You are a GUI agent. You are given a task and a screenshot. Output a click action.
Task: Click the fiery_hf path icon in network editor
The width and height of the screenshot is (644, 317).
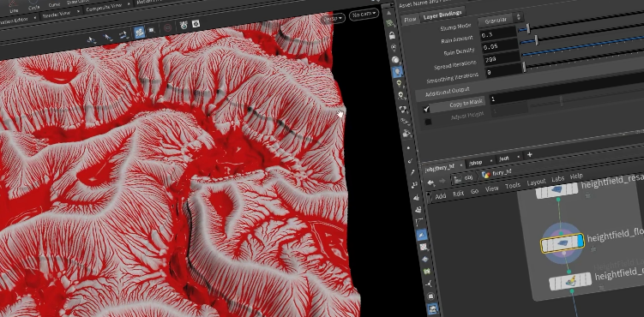point(486,175)
